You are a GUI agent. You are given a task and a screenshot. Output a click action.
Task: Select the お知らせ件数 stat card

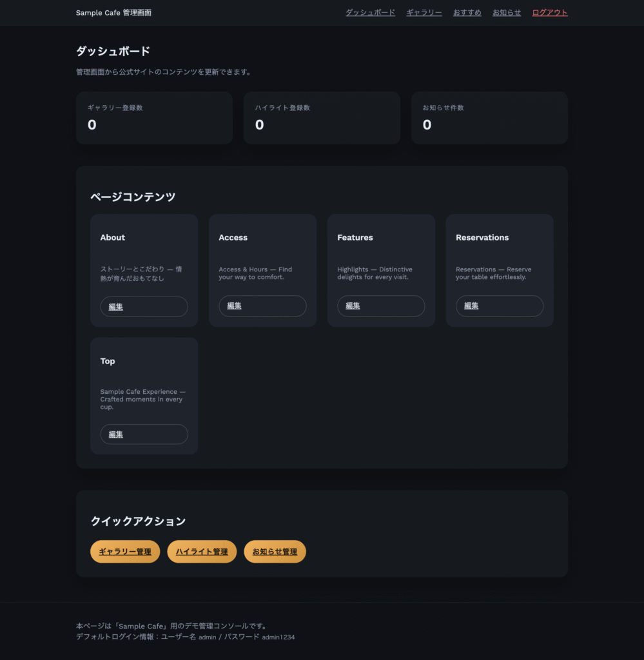point(489,118)
